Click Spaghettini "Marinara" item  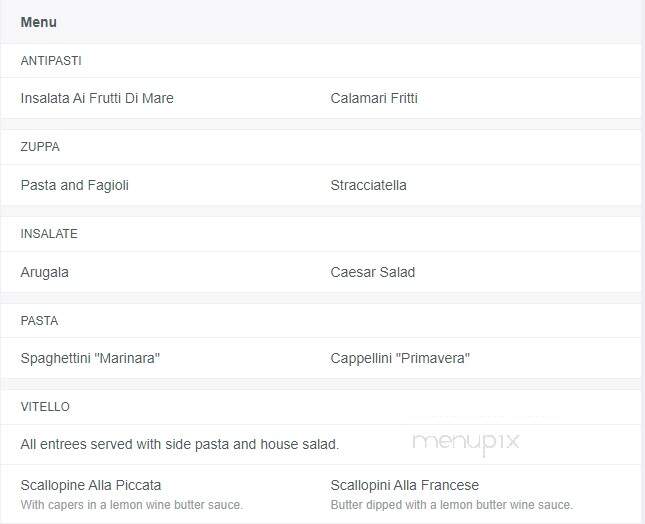(x=90, y=358)
